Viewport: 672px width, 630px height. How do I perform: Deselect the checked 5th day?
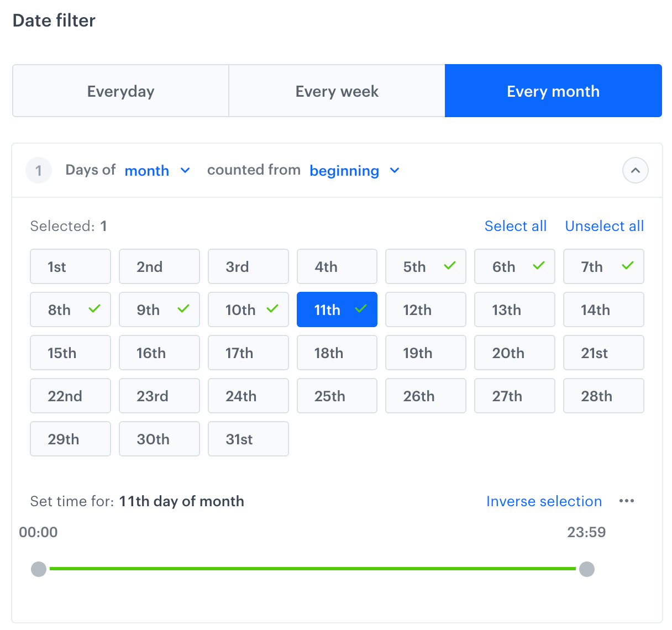(426, 266)
